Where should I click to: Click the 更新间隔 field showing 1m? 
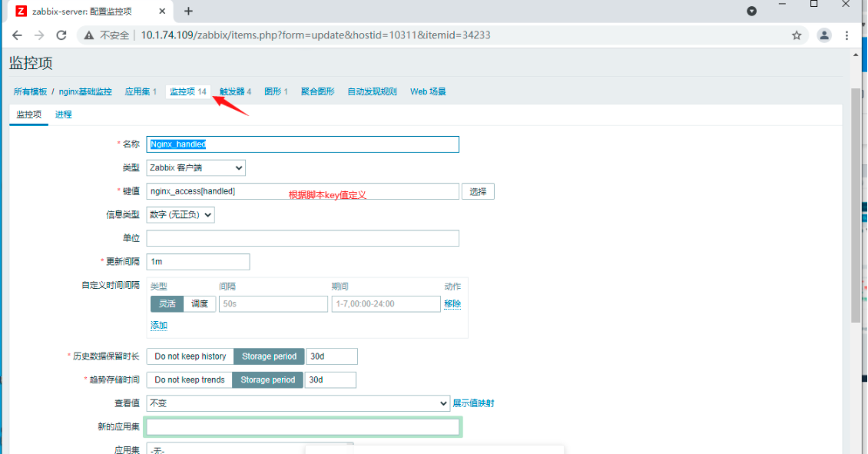click(198, 262)
